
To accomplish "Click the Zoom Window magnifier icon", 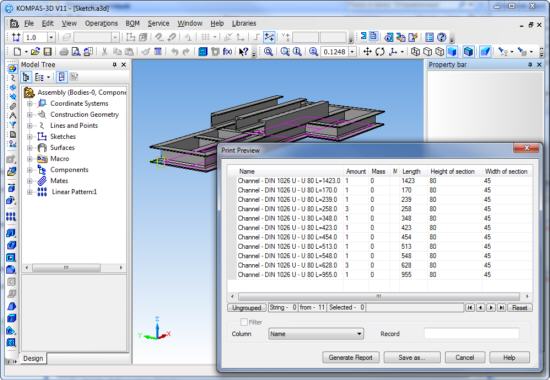I will (285, 52).
